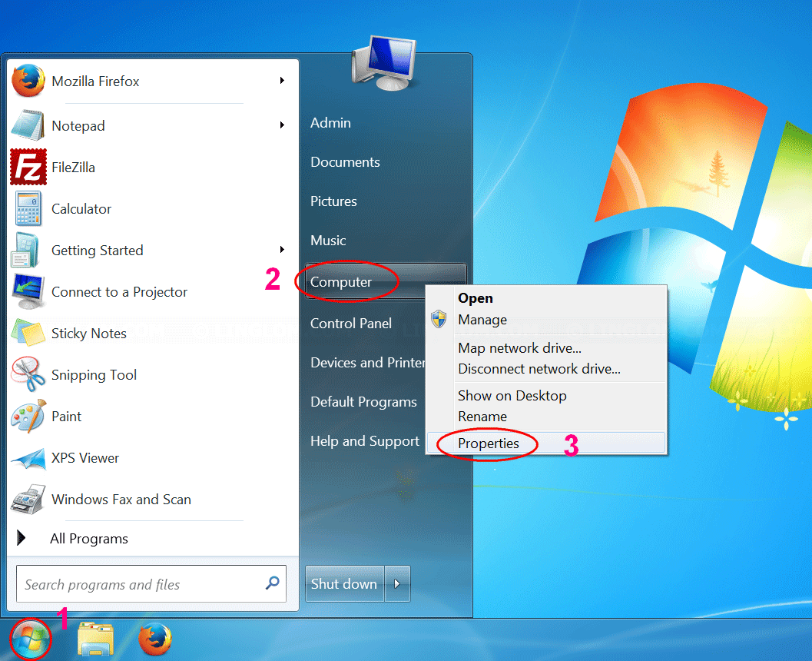Screen dimensions: 812x661
Task: Click the Windows Fax and Scan icon
Action: point(28,500)
